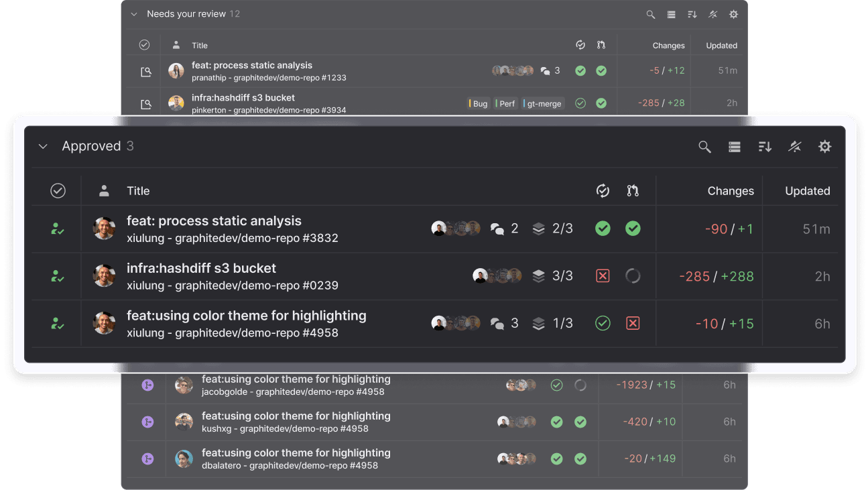
Task: Select the Changes column header
Action: pyautogui.click(x=731, y=190)
